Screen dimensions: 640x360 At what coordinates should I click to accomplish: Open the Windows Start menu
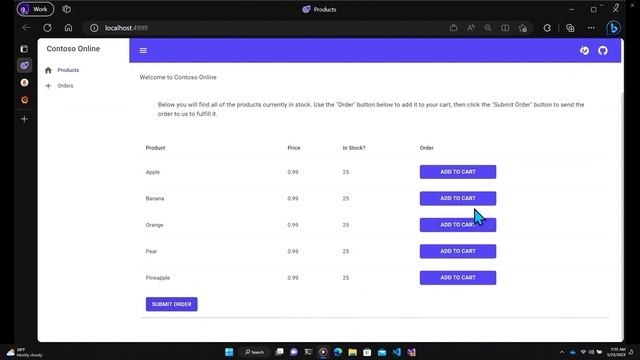pos(229,352)
